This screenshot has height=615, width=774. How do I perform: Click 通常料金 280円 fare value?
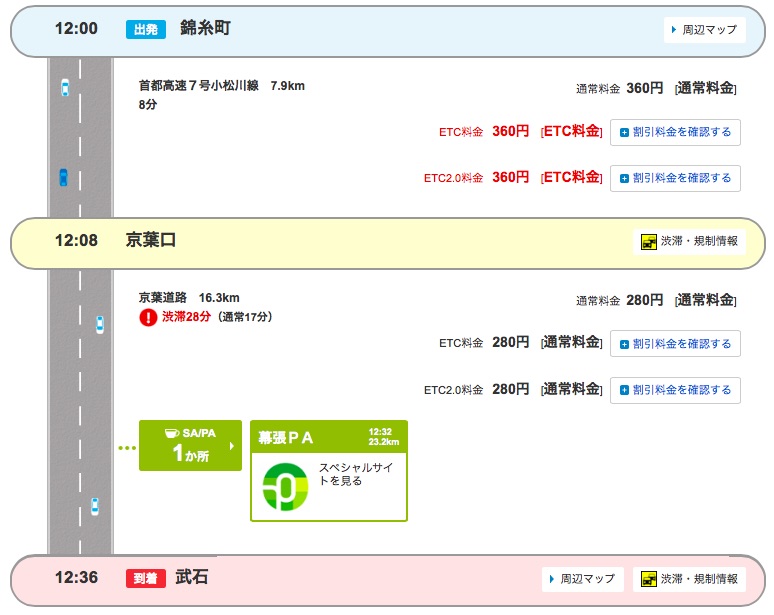(645, 300)
